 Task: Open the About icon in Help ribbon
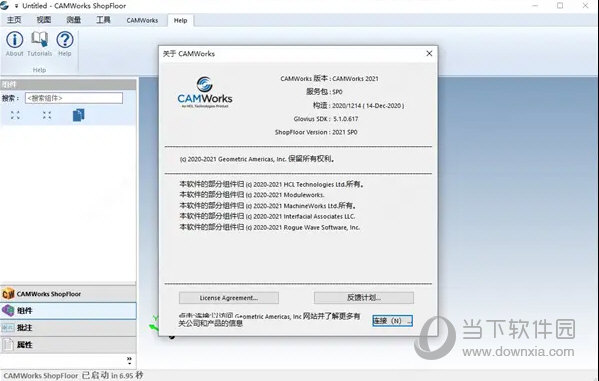[15, 44]
